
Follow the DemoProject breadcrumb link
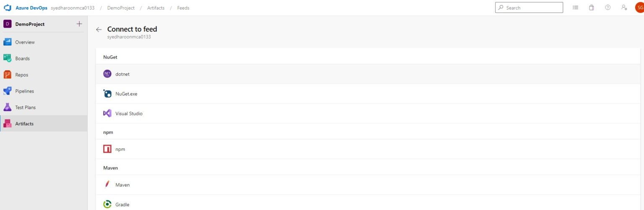(x=121, y=8)
